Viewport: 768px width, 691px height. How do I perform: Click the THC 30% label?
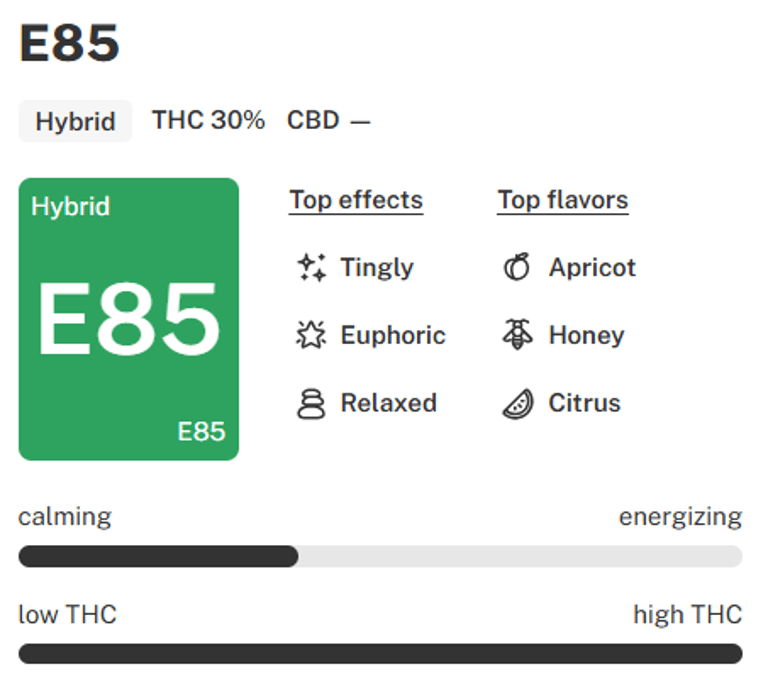click(208, 121)
